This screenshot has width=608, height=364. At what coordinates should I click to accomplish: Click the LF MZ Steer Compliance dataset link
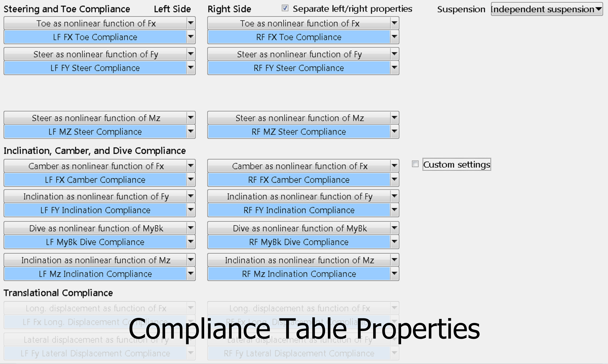95,132
